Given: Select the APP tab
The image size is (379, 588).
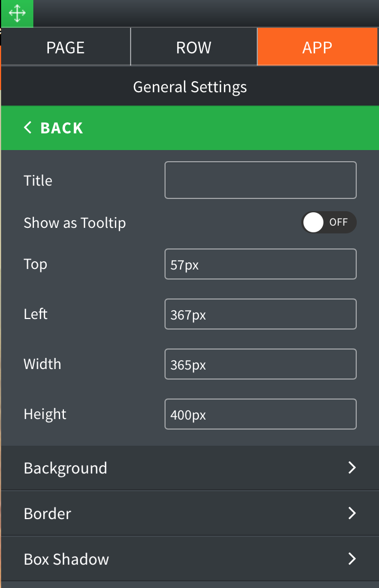Looking at the screenshot, I should tap(317, 47).
